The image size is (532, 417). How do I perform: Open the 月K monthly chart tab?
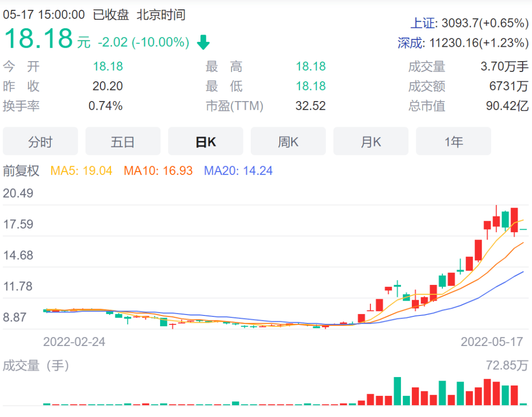[x=371, y=141]
